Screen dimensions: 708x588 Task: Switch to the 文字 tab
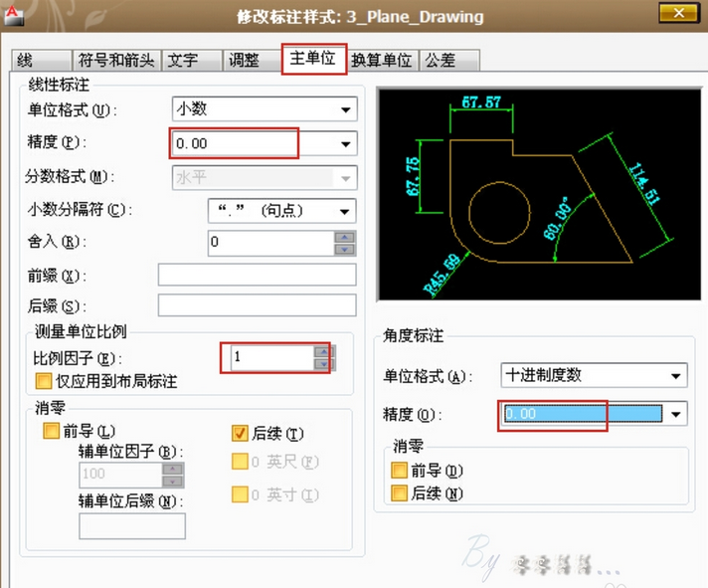click(183, 60)
